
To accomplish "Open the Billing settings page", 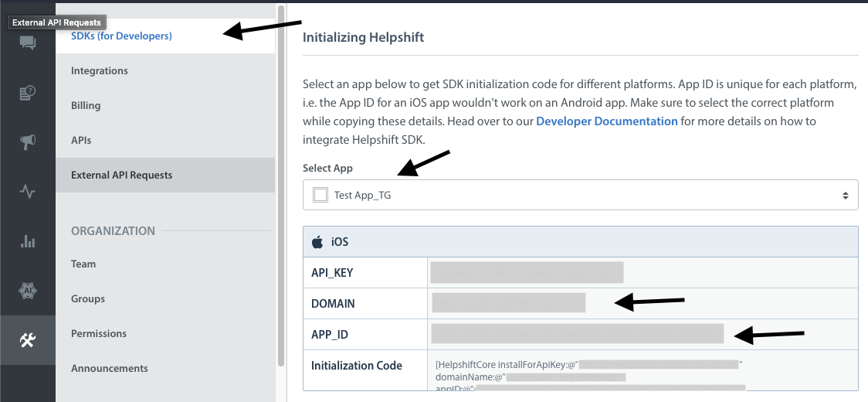I will [x=86, y=106].
